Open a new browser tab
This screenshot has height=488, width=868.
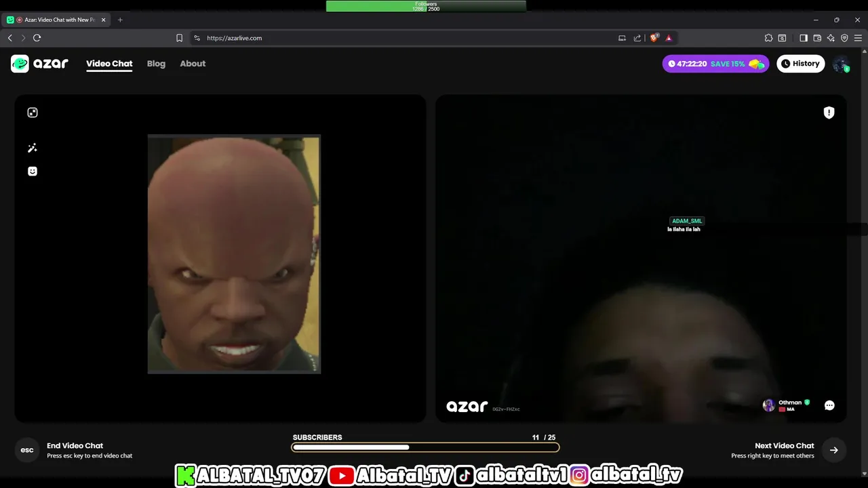[120, 20]
